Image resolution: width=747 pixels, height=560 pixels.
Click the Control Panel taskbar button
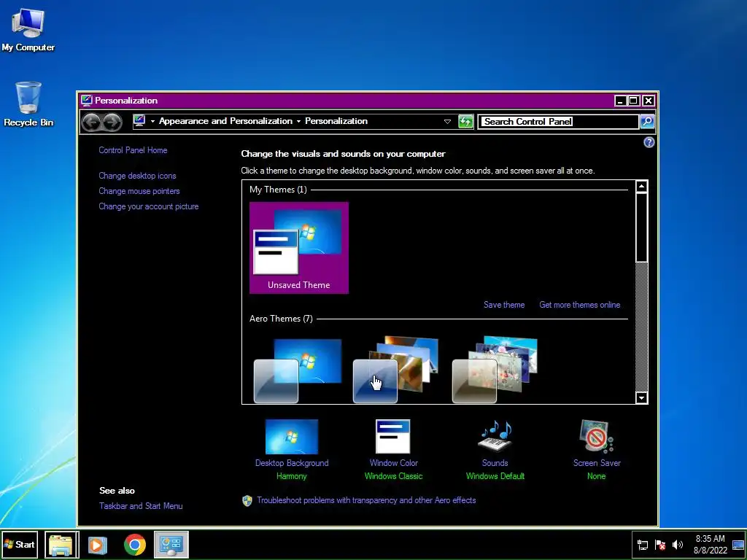[x=171, y=545]
